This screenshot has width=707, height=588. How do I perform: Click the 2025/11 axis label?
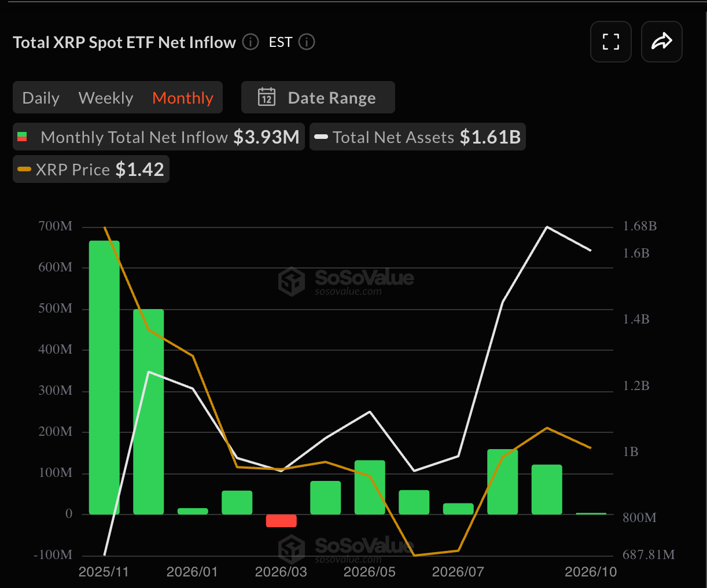(x=104, y=572)
